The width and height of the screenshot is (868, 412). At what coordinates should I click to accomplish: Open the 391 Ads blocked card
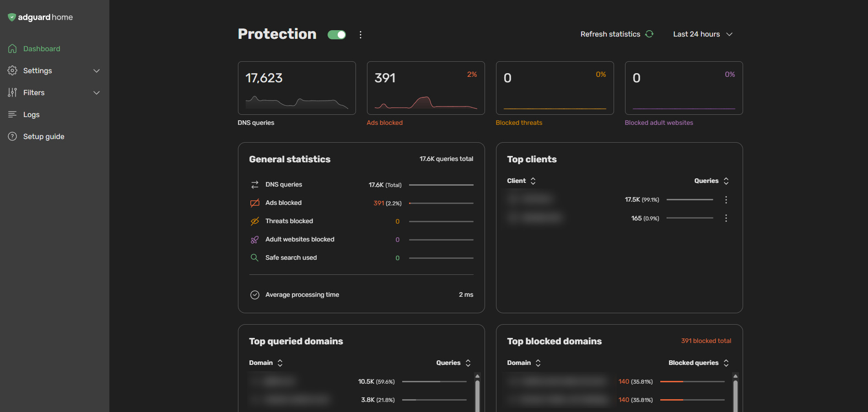point(426,88)
